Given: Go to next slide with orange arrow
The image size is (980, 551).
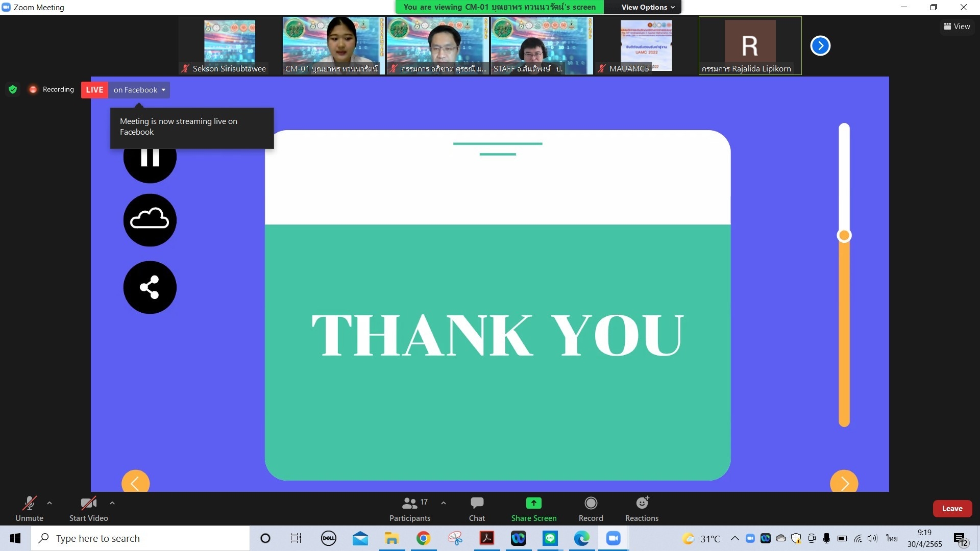Looking at the screenshot, I should (x=844, y=481).
